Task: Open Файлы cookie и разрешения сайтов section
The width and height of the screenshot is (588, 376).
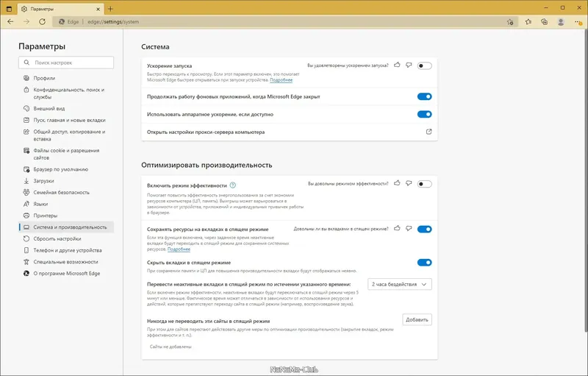Action: pyautogui.click(x=66, y=154)
